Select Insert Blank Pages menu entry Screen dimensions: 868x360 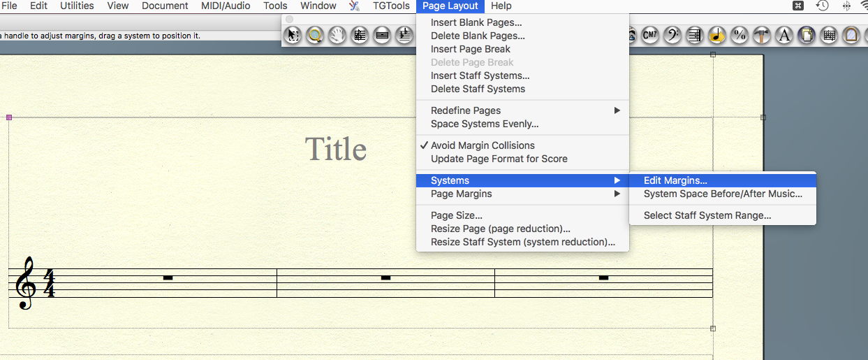(476, 22)
